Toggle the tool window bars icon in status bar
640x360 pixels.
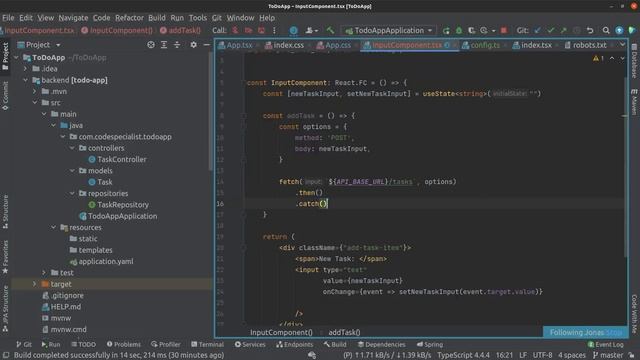click(6, 355)
